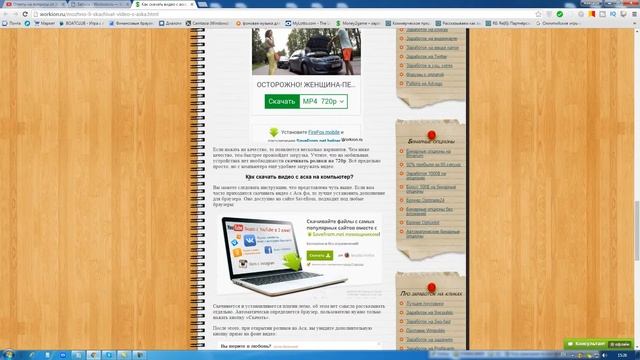Image resolution: width=640 pixels, height=360 pixels.
Task: Click the car video thumbnail image
Action: click(x=306, y=51)
